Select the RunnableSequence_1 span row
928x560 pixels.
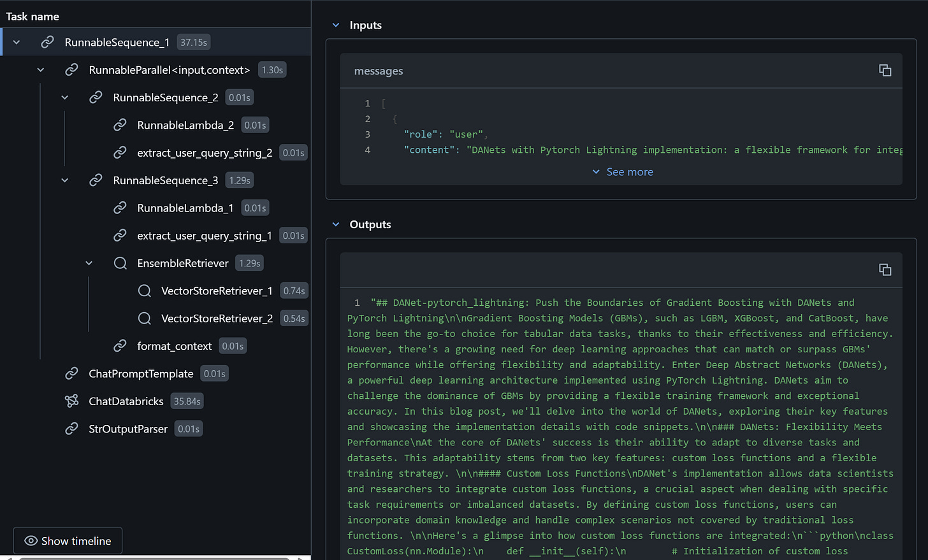click(x=156, y=42)
